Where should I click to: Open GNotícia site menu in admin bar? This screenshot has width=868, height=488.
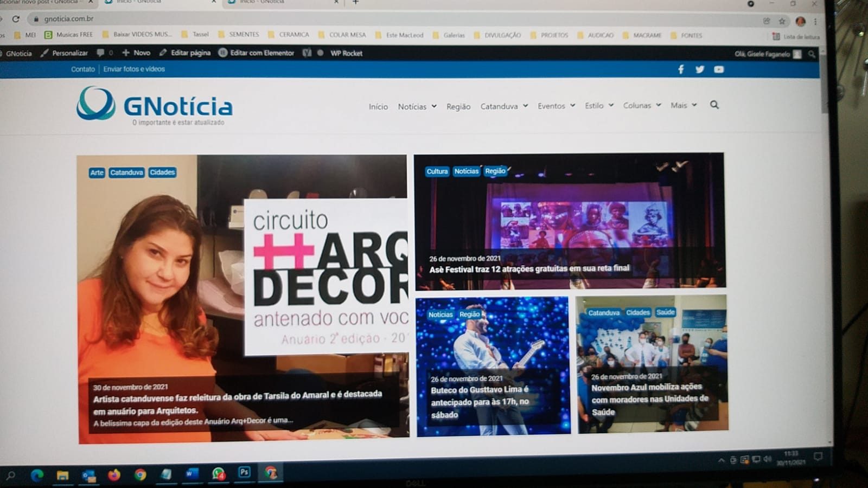click(17, 53)
